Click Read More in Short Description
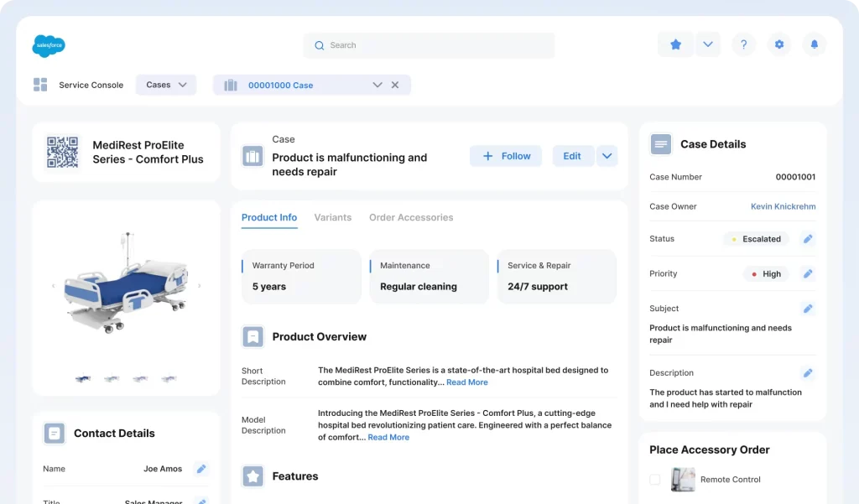The image size is (859, 504). pyautogui.click(x=466, y=382)
